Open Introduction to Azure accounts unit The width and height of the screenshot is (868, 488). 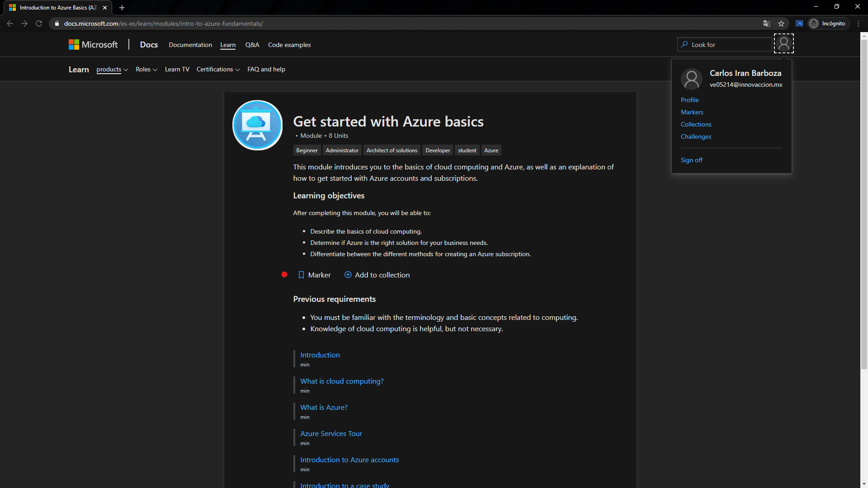(349, 460)
